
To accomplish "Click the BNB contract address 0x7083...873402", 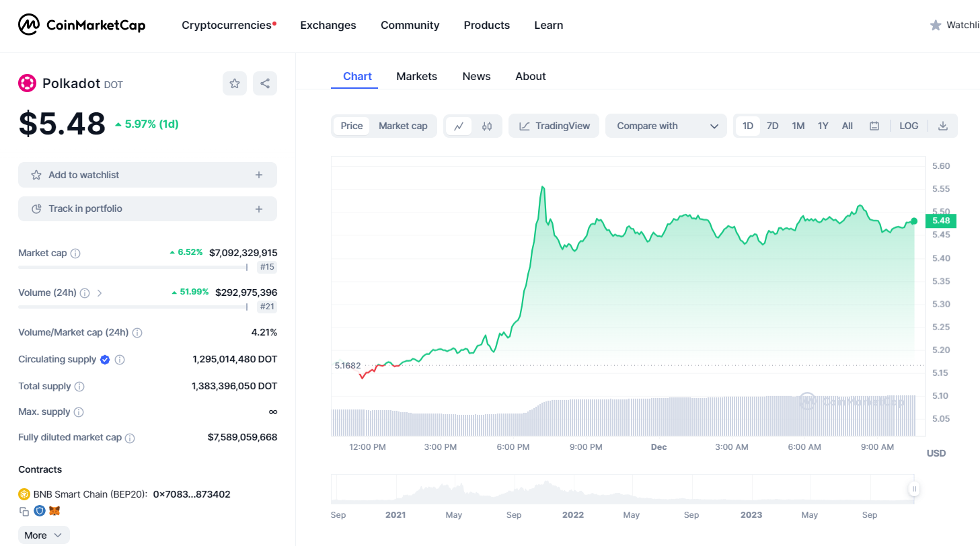I will click(192, 494).
